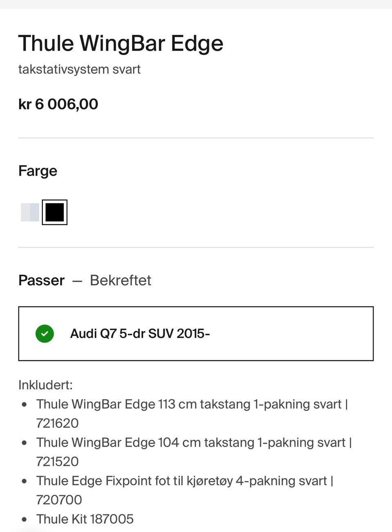The width and height of the screenshot is (392, 532).
Task: Click the takstativsystem svart subtitle
Action: (79, 69)
